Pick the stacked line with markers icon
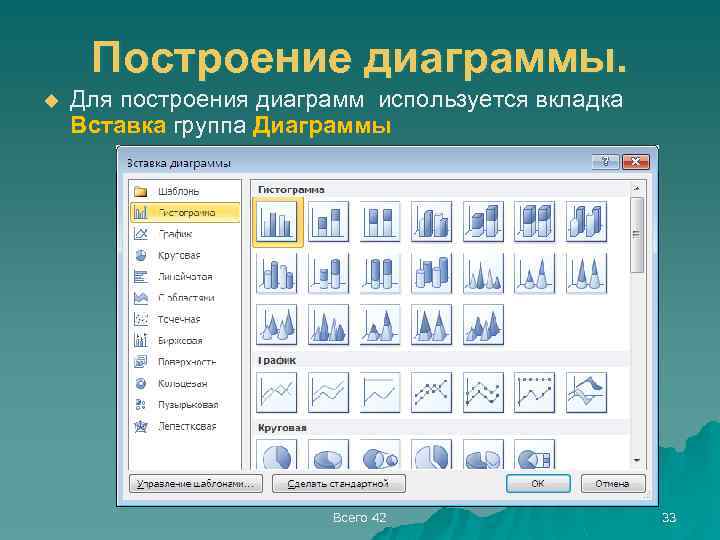The height and width of the screenshot is (540, 720). (x=483, y=393)
